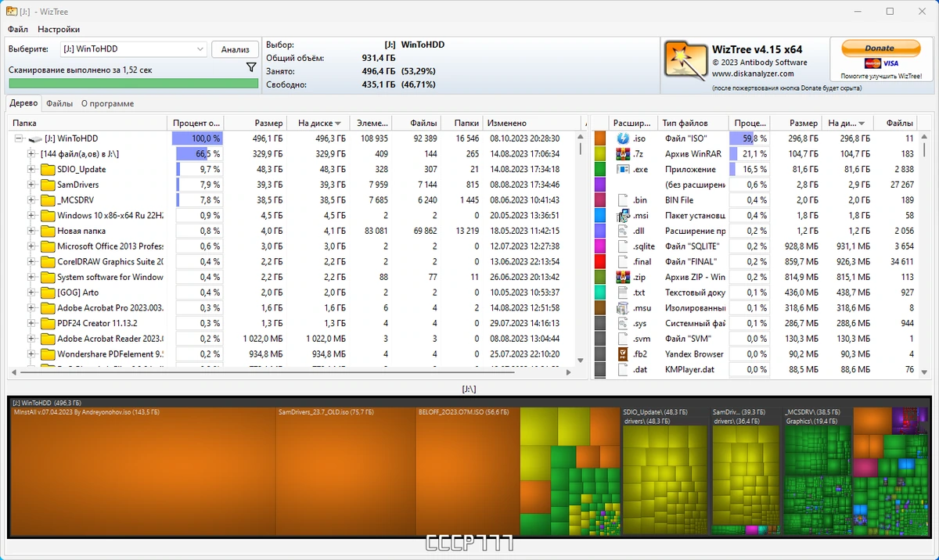Click the J: WinToHDD drive icon
This screenshot has height=560, width=939.
tap(35, 138)
